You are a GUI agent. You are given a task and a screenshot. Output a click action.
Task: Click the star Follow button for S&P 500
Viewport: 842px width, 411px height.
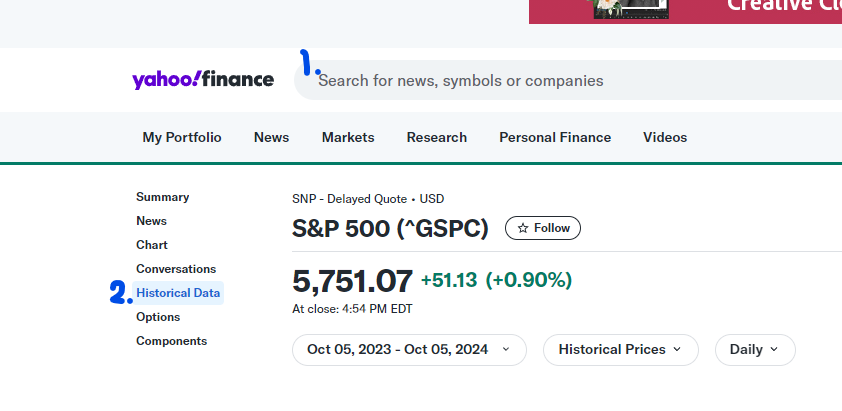[x=542, y=228]
